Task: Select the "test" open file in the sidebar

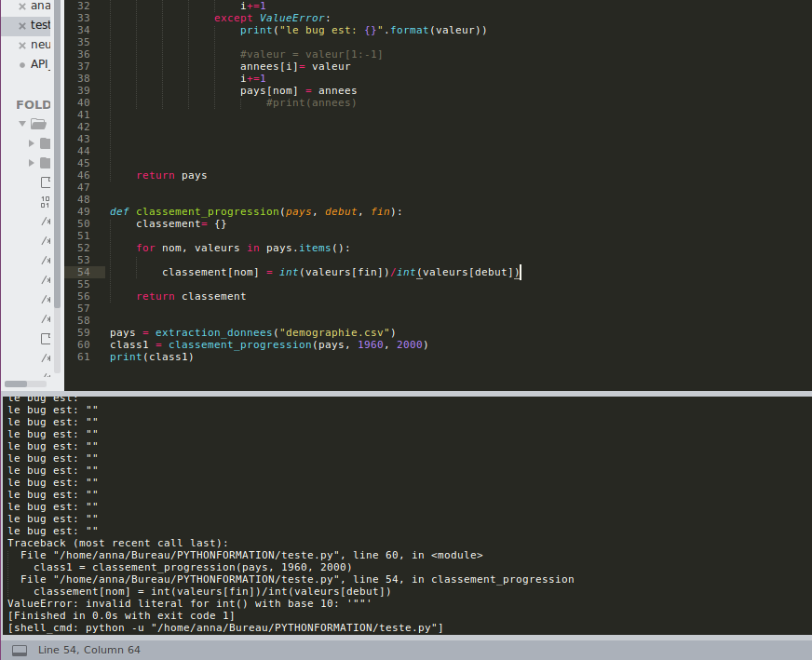Action: (40, 25)
